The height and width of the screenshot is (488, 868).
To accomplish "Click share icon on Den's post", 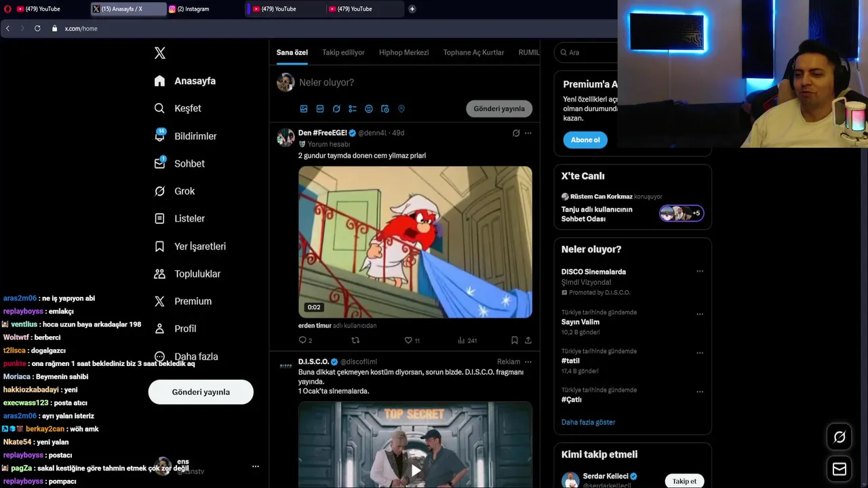I will 528,340.
